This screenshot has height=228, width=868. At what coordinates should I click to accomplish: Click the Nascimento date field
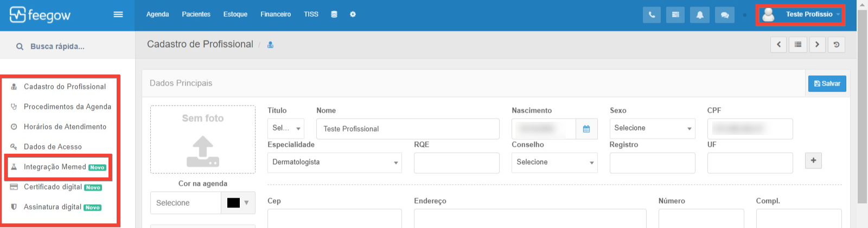(x=544, y=129)
